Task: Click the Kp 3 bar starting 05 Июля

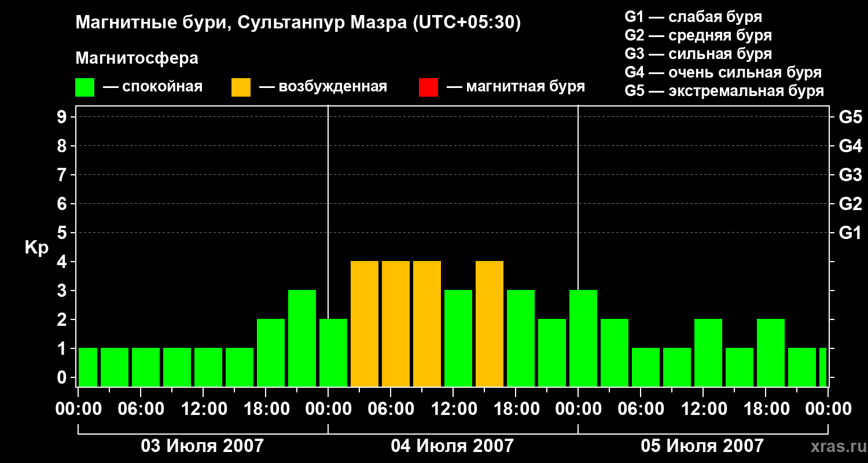Action: 583,339
